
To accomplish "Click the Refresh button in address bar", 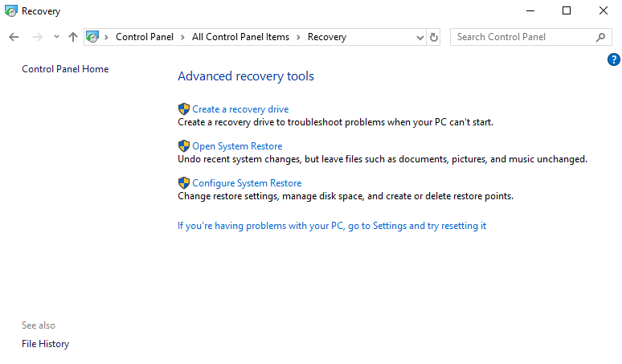I will click(434, 37).
